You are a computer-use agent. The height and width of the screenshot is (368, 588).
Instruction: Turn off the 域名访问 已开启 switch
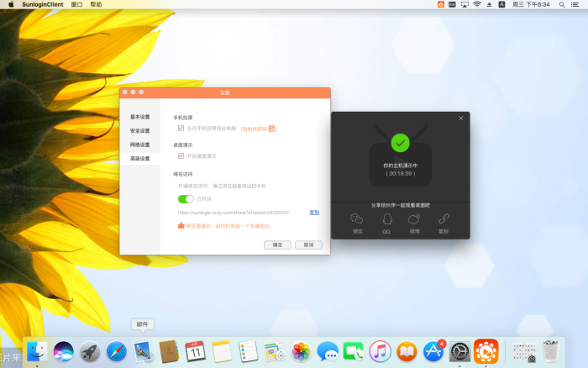coord(185,199)
